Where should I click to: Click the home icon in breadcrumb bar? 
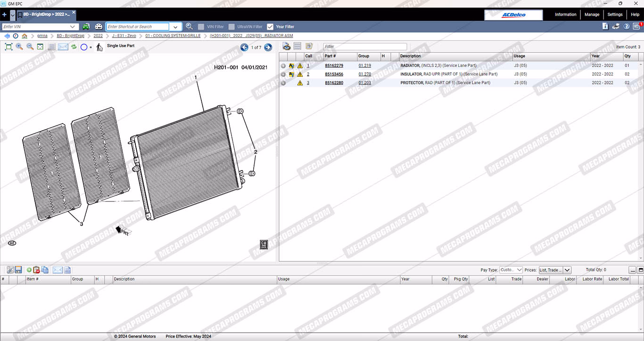[x=25, y=36]
